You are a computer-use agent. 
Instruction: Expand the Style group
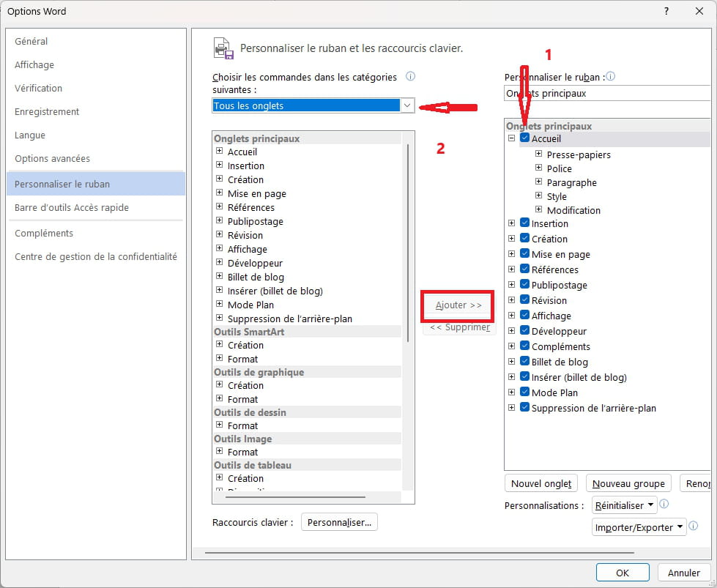tap(538, 196)
